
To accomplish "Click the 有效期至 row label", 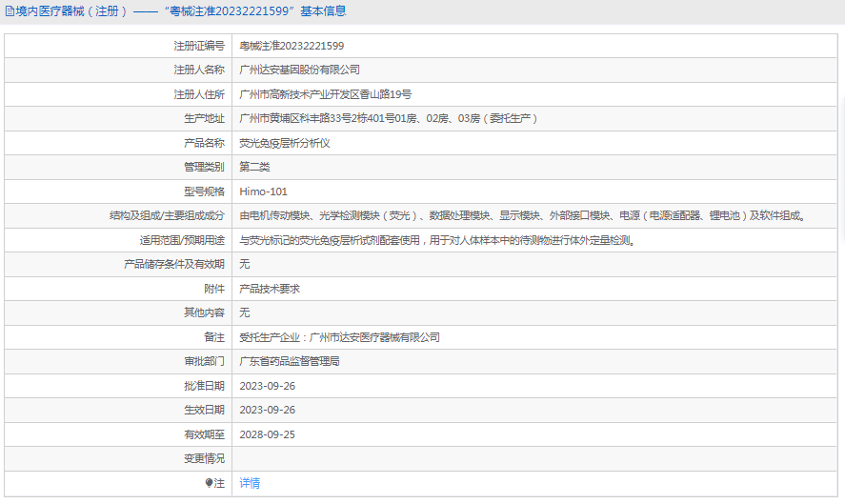I will pyautogui.click(x=204, y=434).
